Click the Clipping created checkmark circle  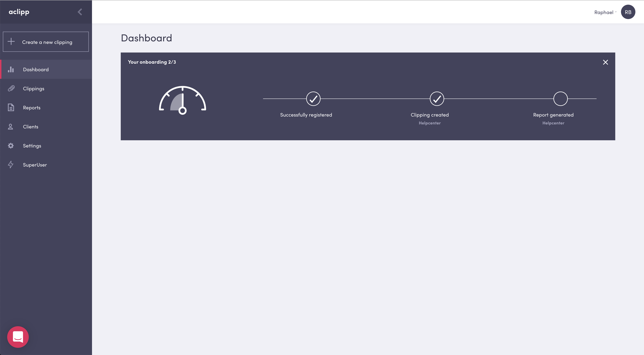tap(437, 99)
